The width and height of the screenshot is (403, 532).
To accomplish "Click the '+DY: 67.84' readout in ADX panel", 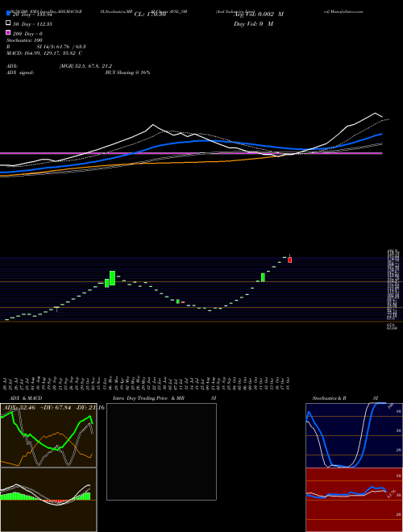I will click(x=55, y=407).
